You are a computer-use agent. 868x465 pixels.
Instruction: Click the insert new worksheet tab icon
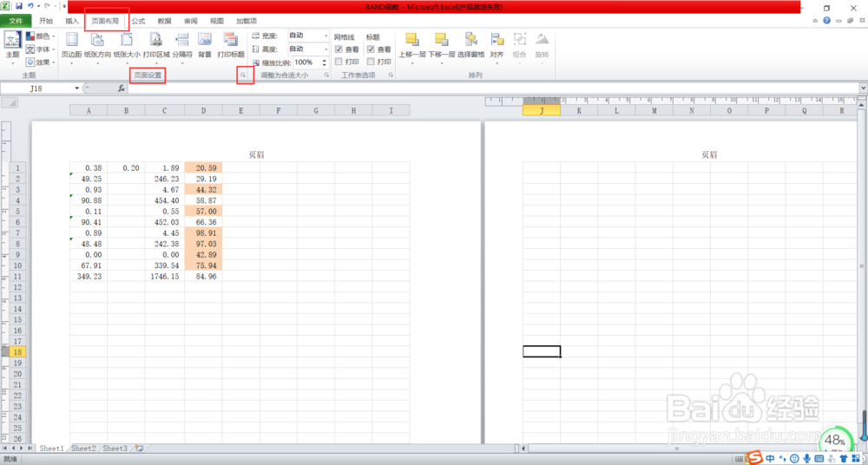coord(138,449)
